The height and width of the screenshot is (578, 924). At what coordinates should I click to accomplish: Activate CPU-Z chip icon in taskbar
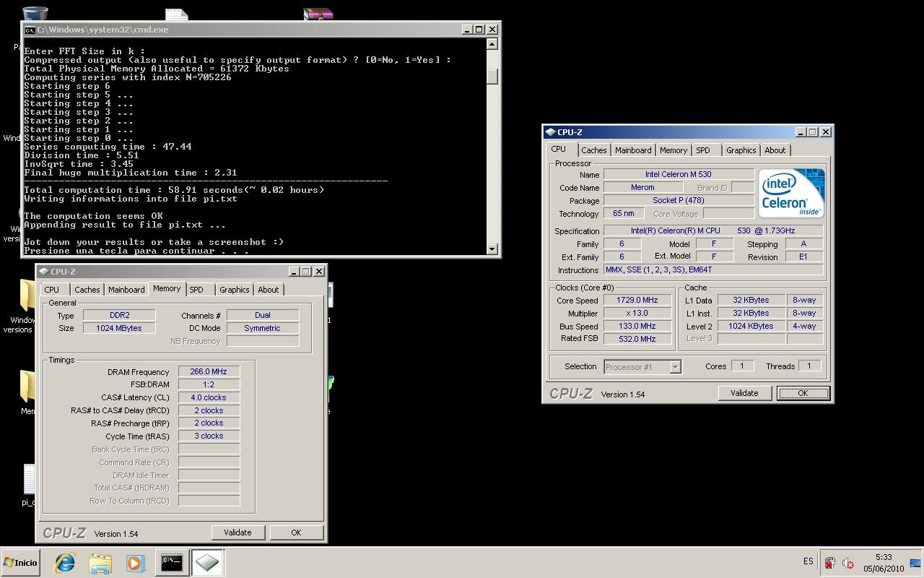[207, 562]
